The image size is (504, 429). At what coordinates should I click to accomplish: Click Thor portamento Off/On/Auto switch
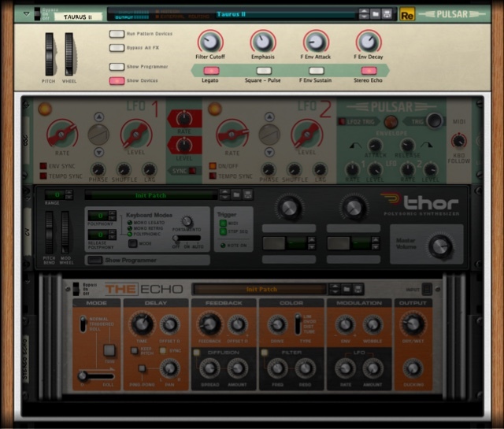(x=187, y=239)
